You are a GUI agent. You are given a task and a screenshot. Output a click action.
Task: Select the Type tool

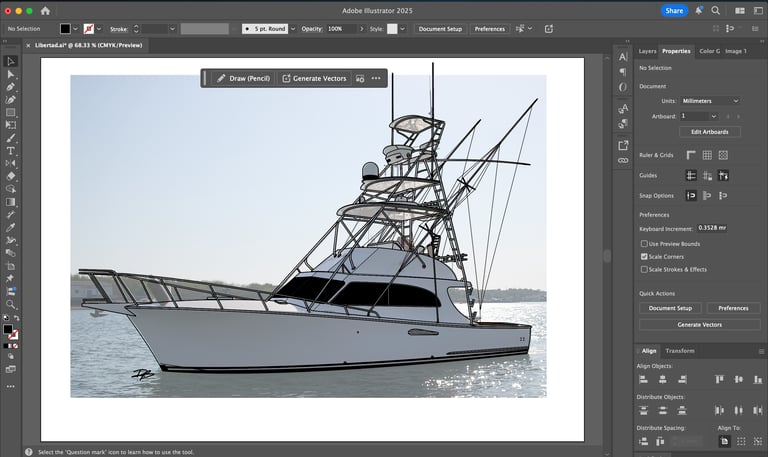pyautogui.click(x=10, y=151)
